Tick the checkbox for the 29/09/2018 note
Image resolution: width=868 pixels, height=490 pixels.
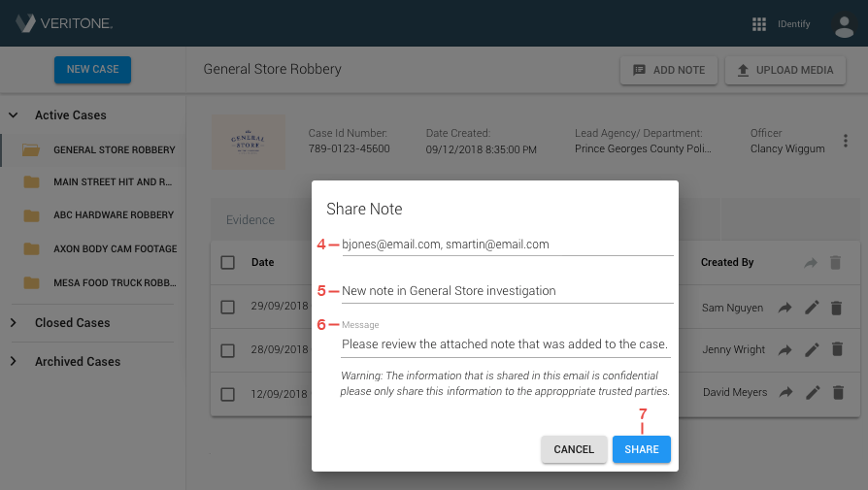click(227, 307)
